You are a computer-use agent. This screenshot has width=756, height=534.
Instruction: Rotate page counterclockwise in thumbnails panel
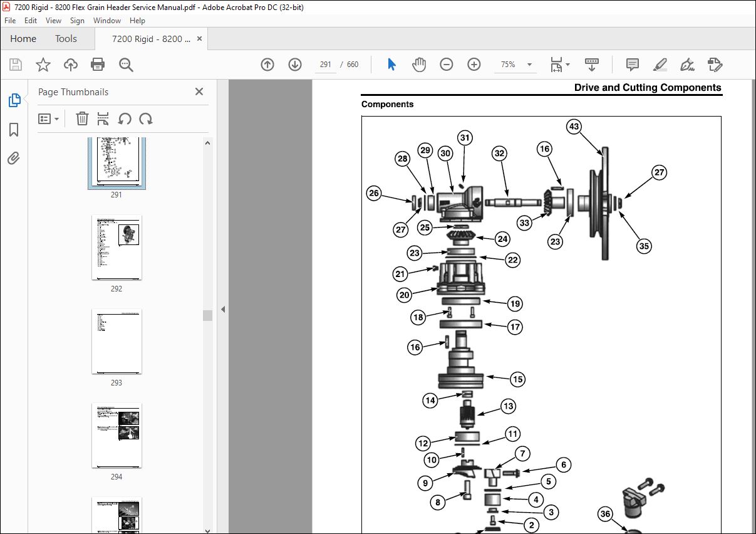pyautogui.click(x=125, y=118)
